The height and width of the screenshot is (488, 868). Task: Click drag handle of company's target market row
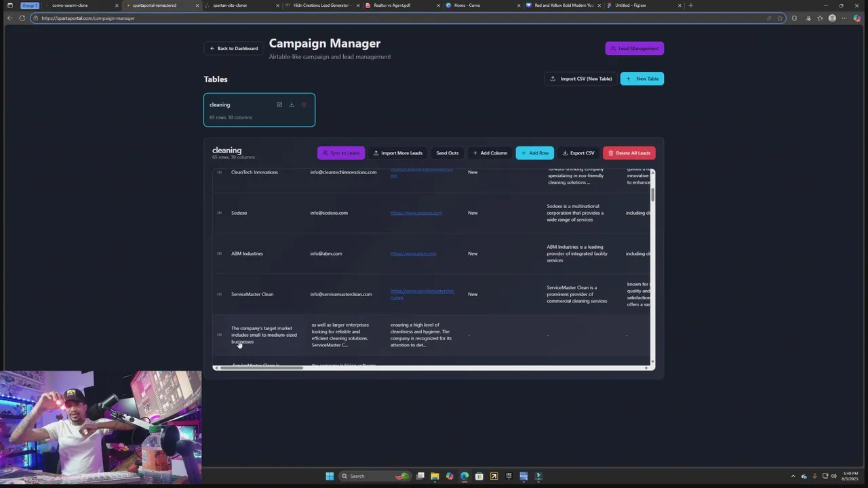pos(219,335)
